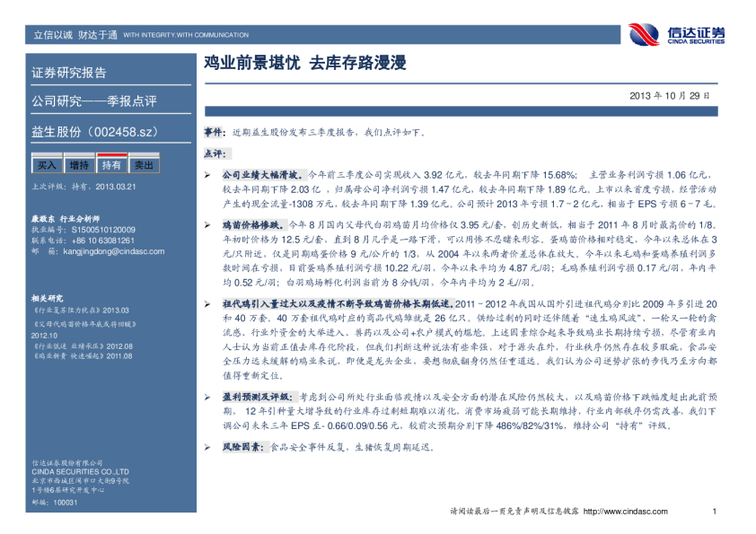The image size is (756, 534).
Task: Click the arrow bullet beside 公司业绩大幅滑坡
Action: pyautogui.click(x=207, y=173)
